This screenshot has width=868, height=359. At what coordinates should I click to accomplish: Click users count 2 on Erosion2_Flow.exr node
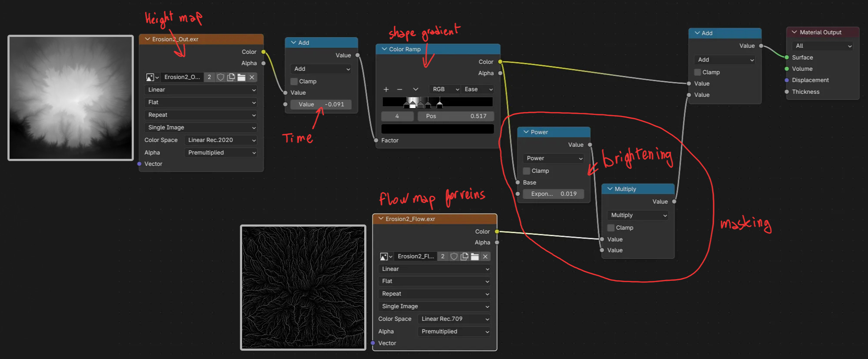pyautogui.click(x=442, y=257)
